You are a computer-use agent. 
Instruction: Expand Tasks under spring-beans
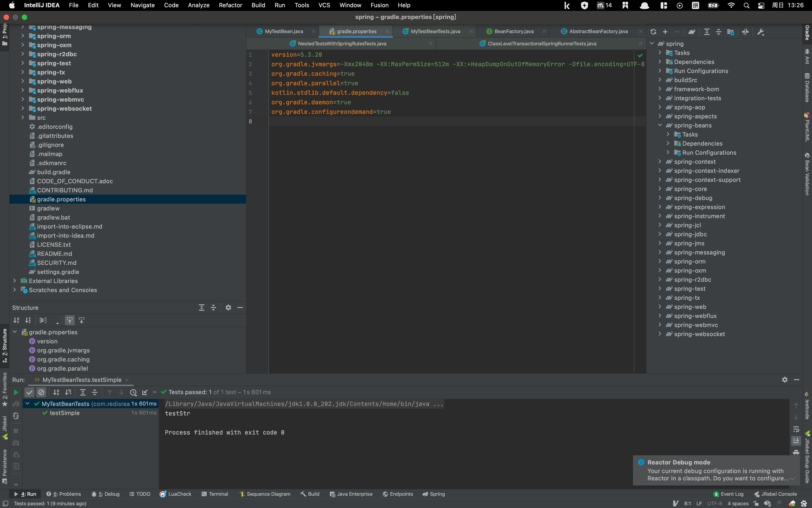click(668, 134)
